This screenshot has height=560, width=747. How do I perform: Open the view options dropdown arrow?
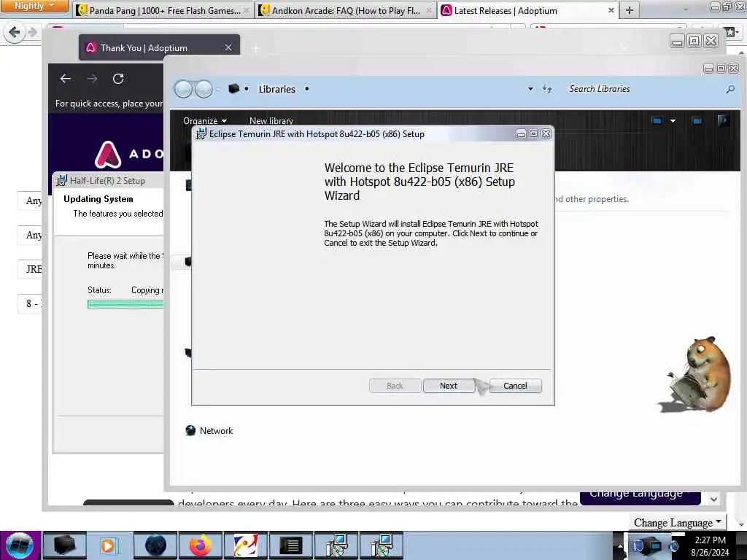point(673,121)
